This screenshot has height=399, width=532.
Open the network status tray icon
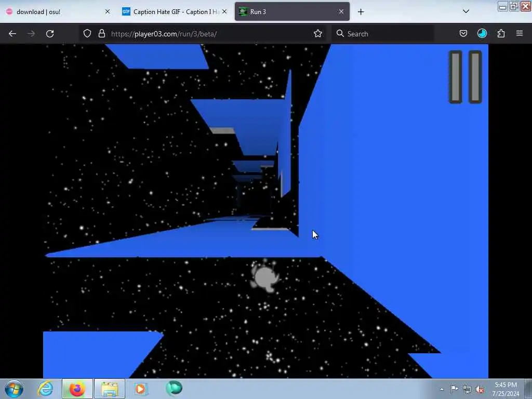pyautogui.click(x=467, y=389)
